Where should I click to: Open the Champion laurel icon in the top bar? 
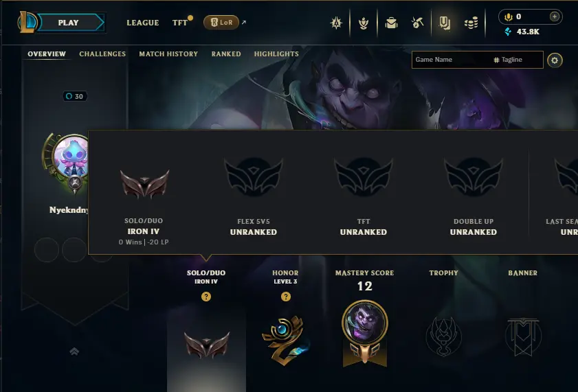point(364,23)
